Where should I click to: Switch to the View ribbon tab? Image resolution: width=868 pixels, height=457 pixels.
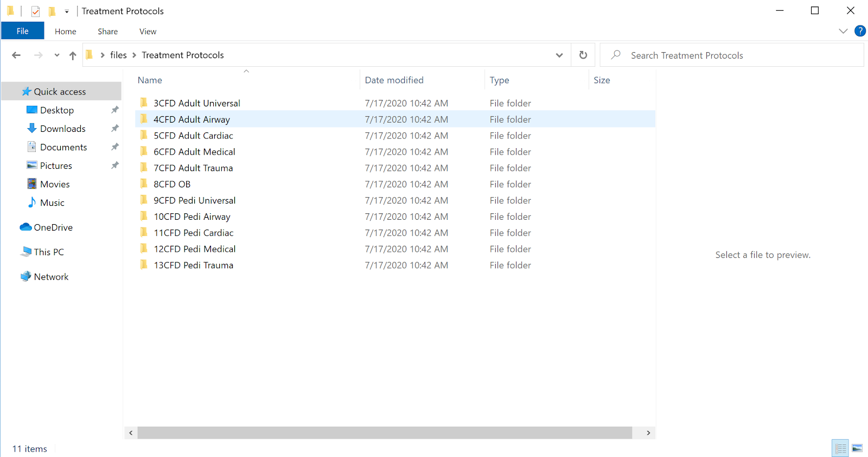148,31
